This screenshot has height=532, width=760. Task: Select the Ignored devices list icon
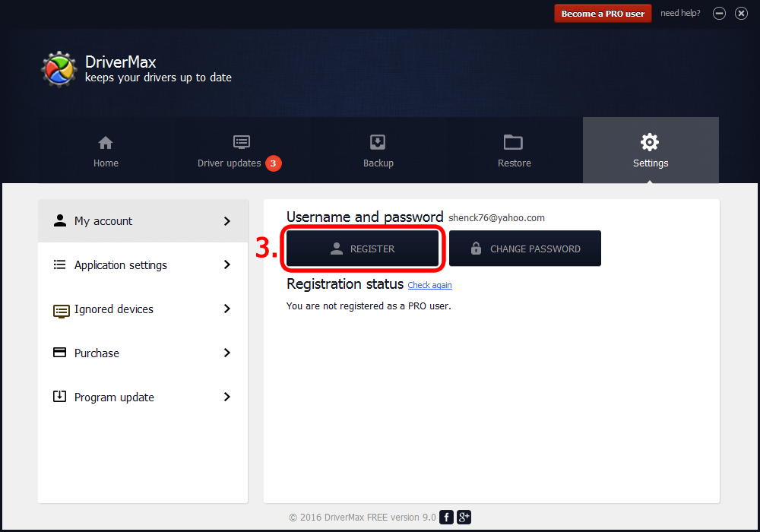tap(60, 310)
